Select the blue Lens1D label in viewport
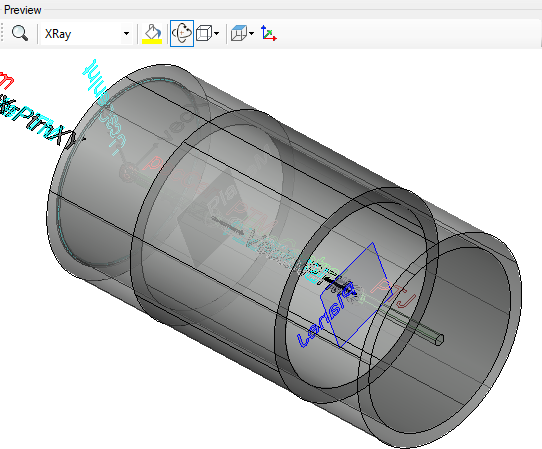This screenshot has height=449, width=542. pyautogui.click(x=325, y=316)
